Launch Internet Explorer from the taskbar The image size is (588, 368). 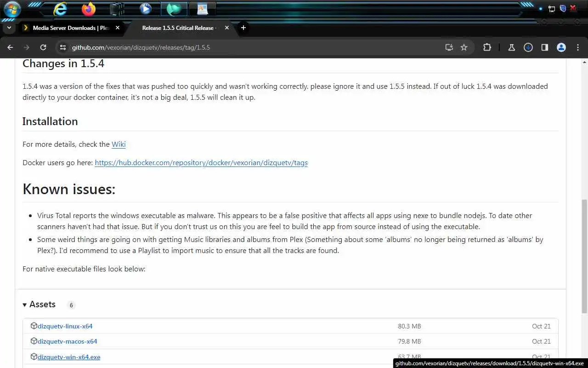60,9
